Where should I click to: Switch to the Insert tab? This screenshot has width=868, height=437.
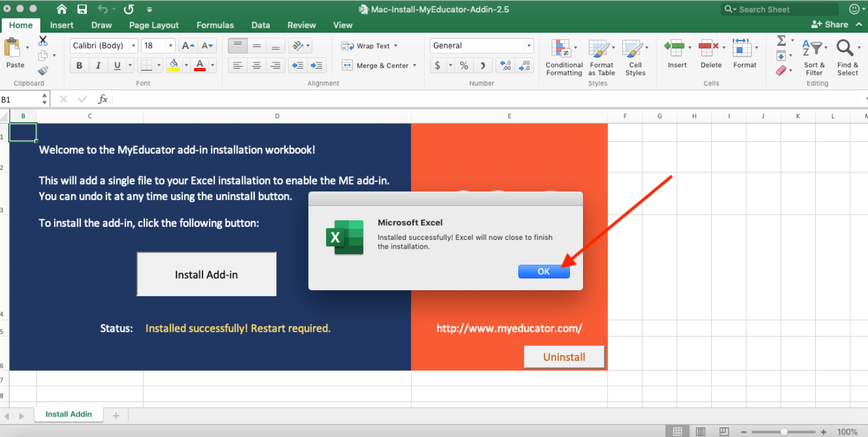pos(62,25)
